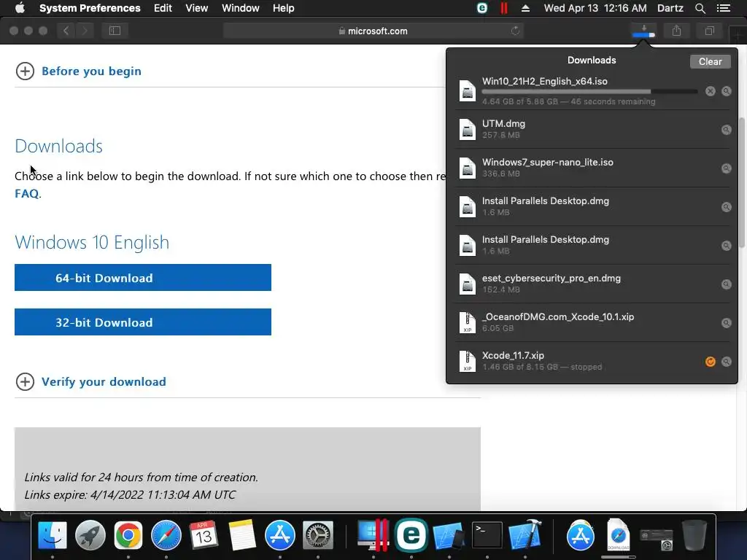Reveal Windows7_super-nano_lite.iso in Finder
The image size is (747, 560).
726,168
